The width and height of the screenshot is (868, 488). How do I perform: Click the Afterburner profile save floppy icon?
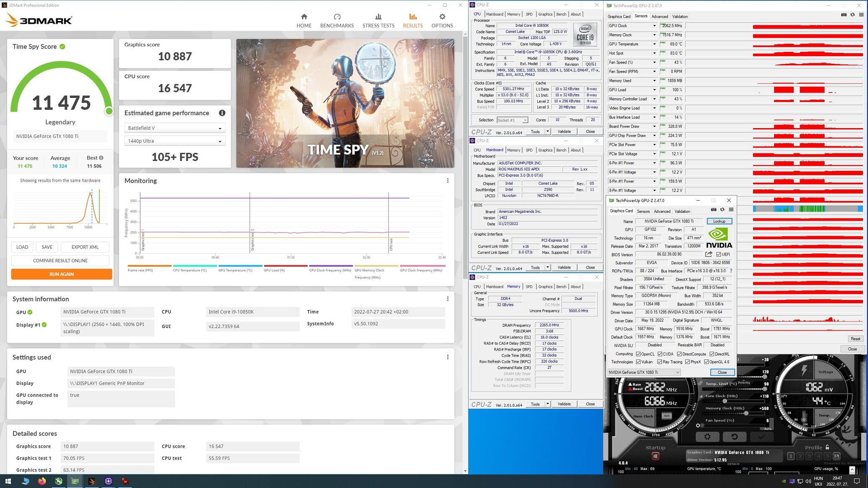837,456
